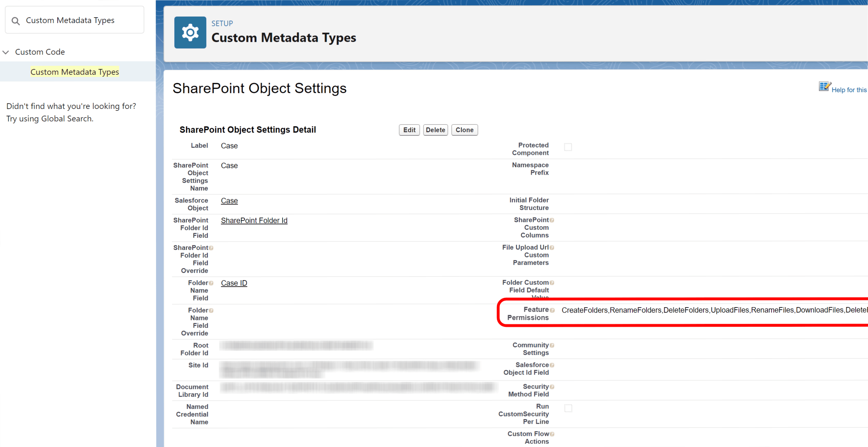Click help icon beside Custom Flow Actions
868x447 pixels.
tap(552, 434)
